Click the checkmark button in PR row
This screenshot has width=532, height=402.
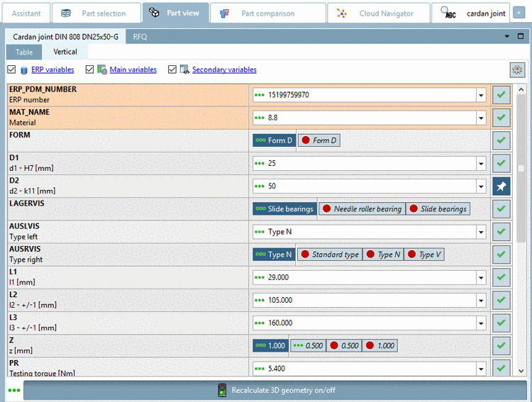click(501, 368)
